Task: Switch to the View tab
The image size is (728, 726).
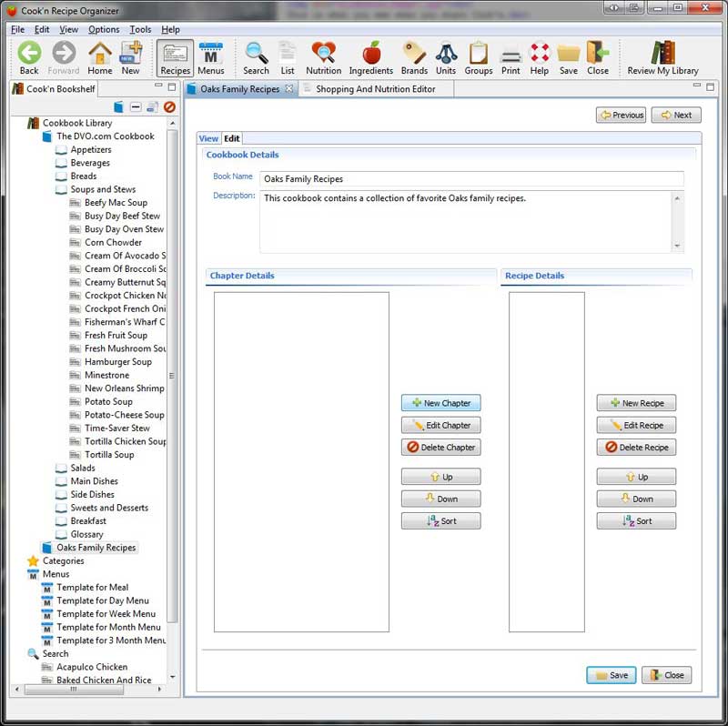Action: click(x=208, y=138)
